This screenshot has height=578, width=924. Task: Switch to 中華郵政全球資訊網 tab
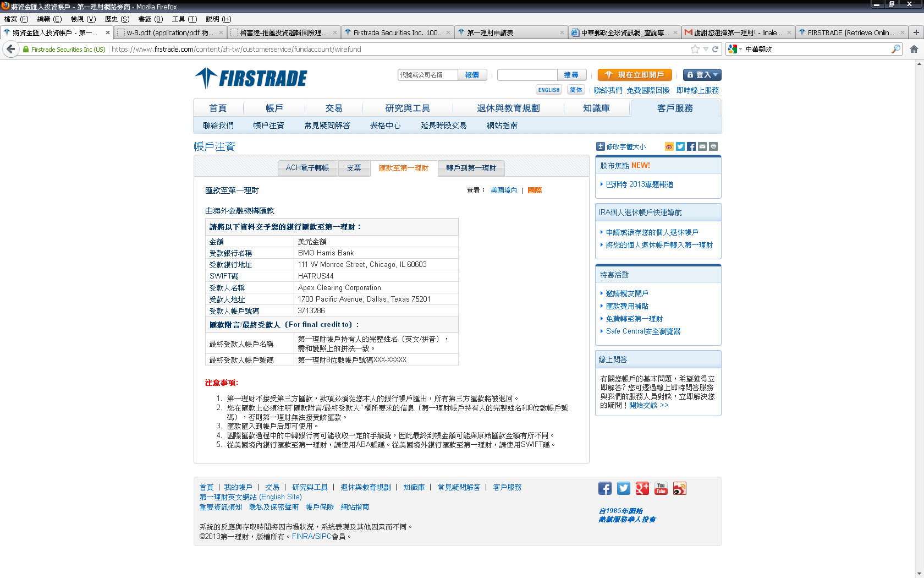click(625, 32)
